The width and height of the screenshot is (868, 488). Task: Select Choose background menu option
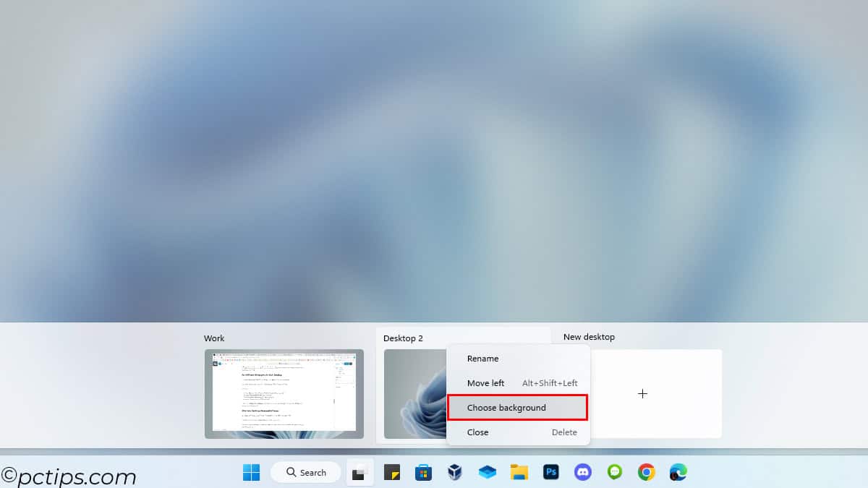point(518,408)
